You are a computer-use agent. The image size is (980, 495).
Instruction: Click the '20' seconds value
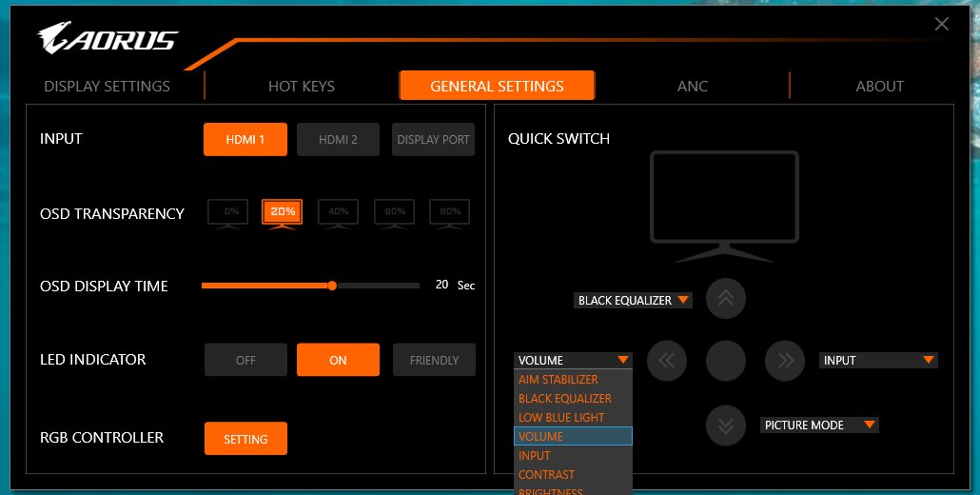coord(441,285)
